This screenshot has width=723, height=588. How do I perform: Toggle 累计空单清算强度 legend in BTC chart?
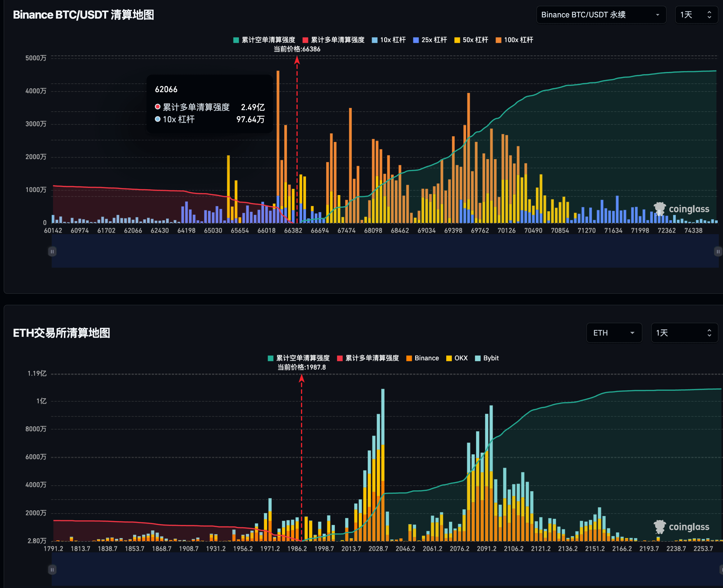[x=264, y=40]
